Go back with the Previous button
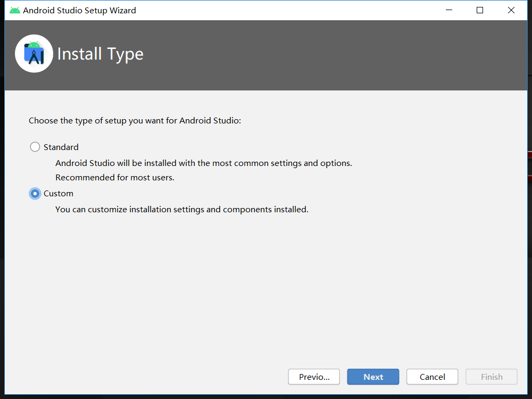 (x=314, y=377)
